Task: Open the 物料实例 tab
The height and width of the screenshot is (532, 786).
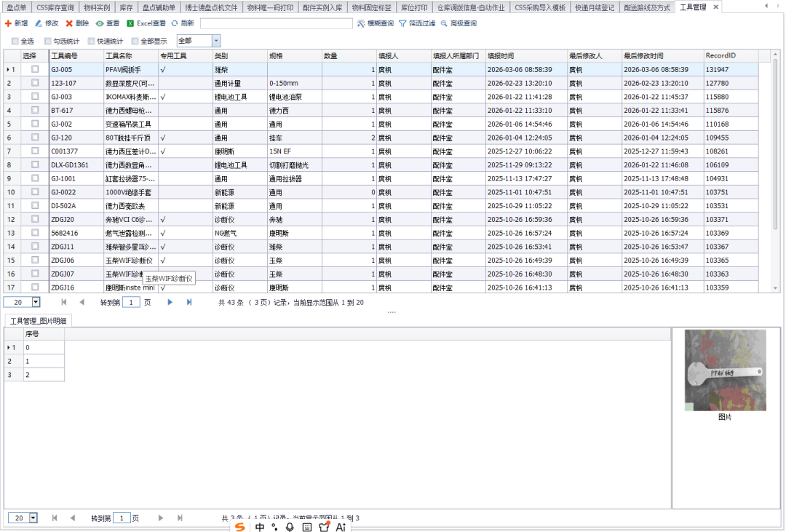Action: click(x=97, y=7)
